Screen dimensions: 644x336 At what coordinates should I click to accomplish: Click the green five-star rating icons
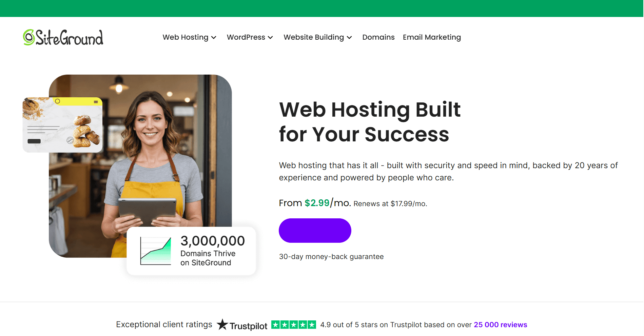tap(294, 325)
